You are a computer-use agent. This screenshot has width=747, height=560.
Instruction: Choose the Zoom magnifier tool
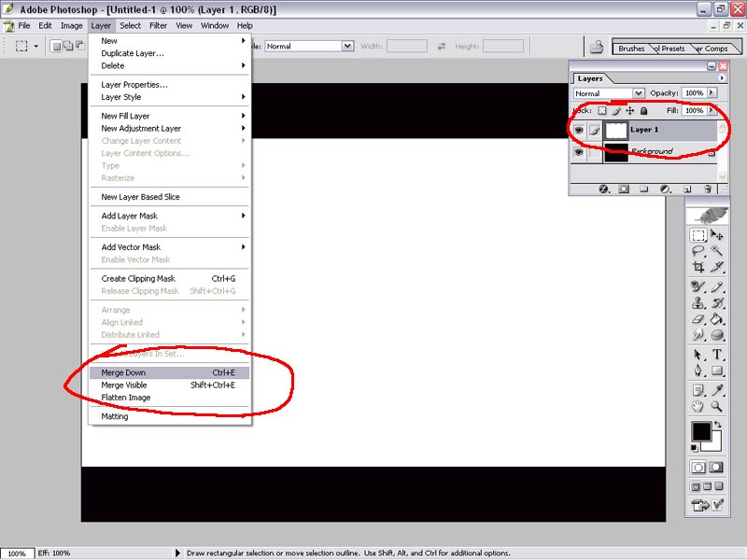(718, 407)
